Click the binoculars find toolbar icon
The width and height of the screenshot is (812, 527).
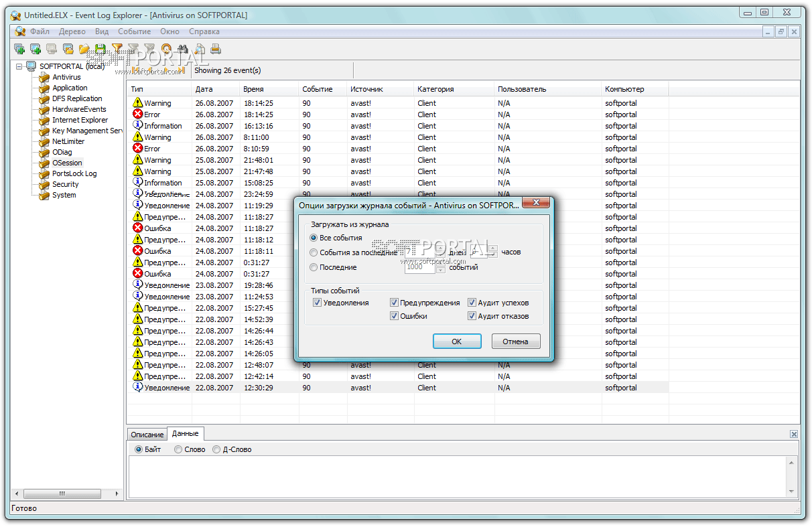[x=182, y=49]
